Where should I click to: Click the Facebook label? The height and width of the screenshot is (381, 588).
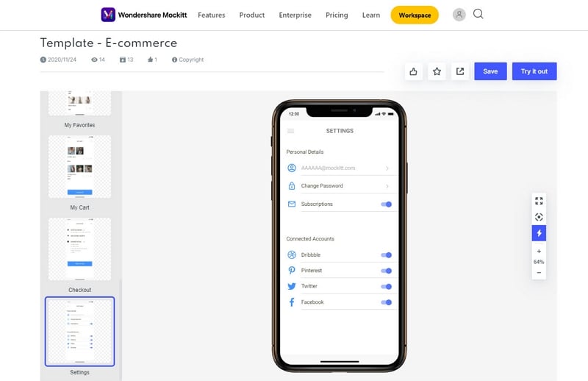pyautogui.click(x=312, y=302)
